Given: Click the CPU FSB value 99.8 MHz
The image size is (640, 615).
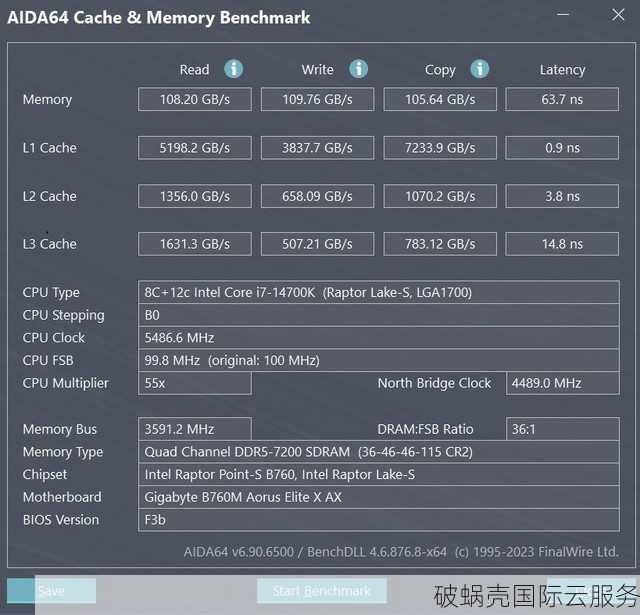Looking at the screenshot, I should [x=379, y=360].
